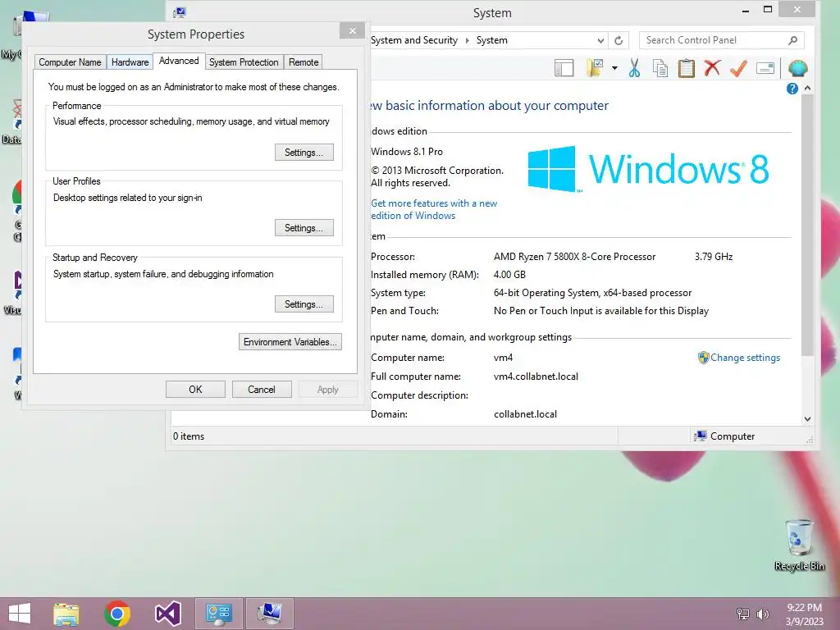Open Startup and Recovery Settings button
Screen dimensions: 840x630
pos(304,304)
